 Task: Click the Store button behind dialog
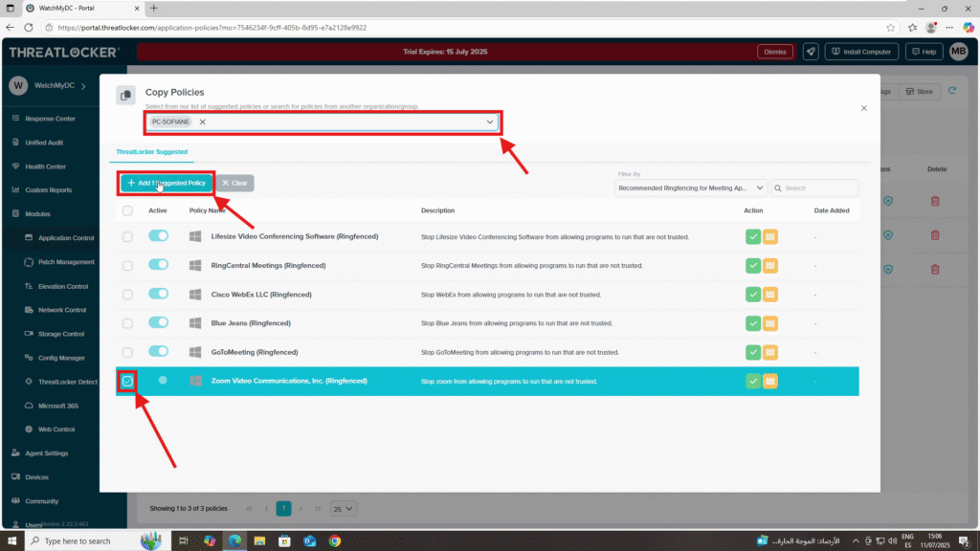pyautogui.click(x=920, y=91)
